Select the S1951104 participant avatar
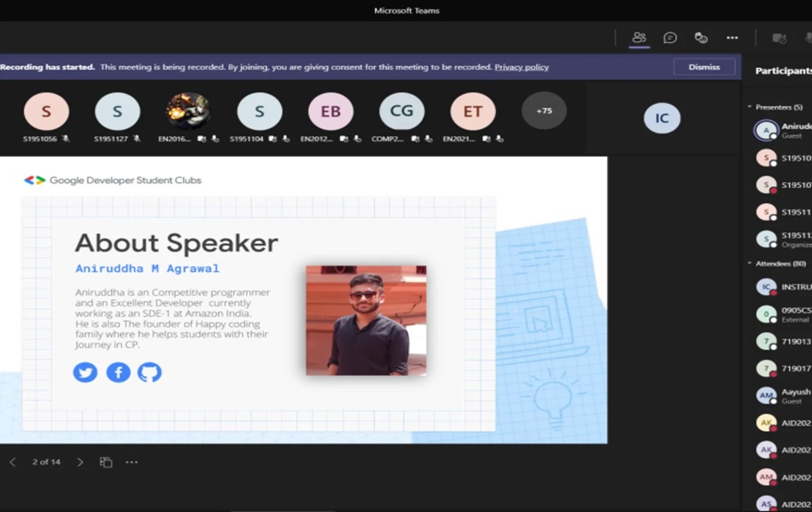The image size is (812, 512). pyautogui.click(x=260, y=111)
